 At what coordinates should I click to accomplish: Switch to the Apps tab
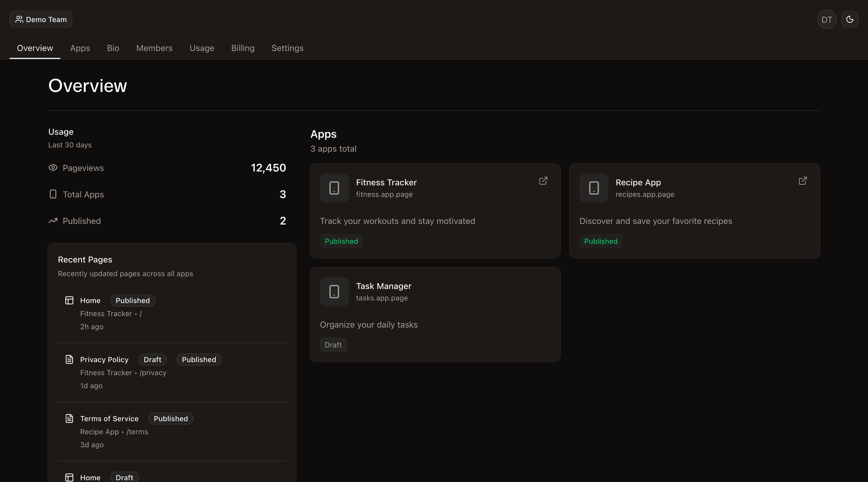80,48
